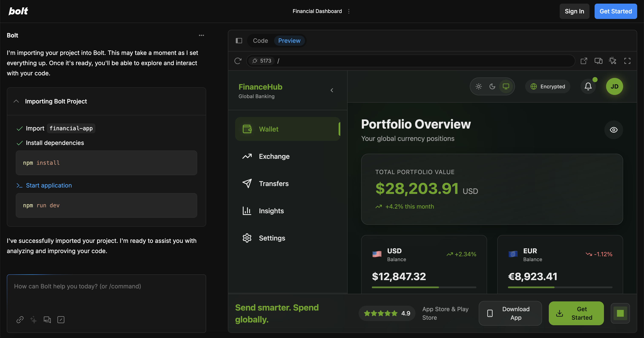The width and height of the screenshot is (644, 338).
Task: Switch to light theme sun toggle
Action: point(479,86)
